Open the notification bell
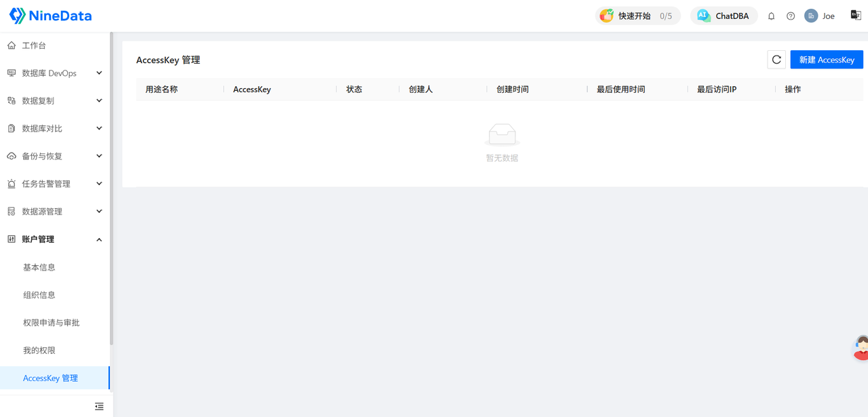Image resolution: width=868 pixels, height=417 pixels. (771, 16)
